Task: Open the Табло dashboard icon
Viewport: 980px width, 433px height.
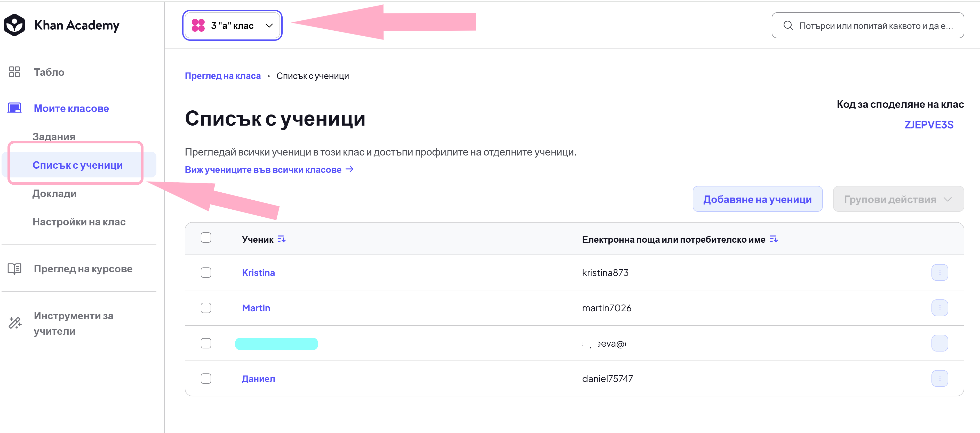Action: click(14, 72)
